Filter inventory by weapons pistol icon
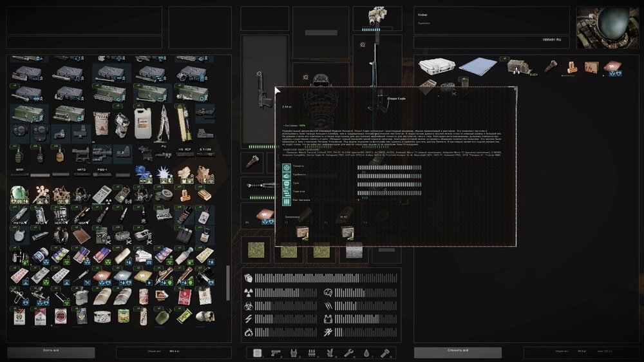Viewport: 644px width, 362px height. click(x=276, y=353)
